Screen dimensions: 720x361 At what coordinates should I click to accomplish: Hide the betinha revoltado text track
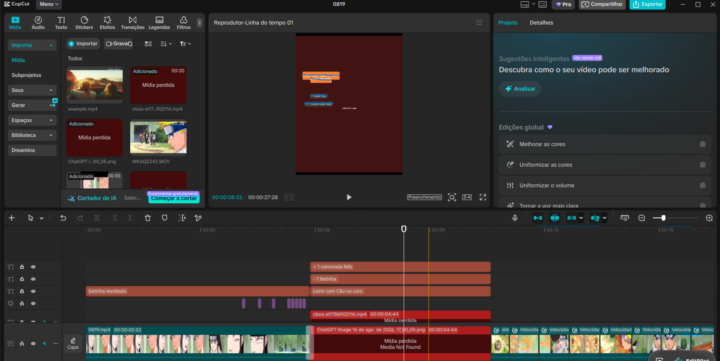(x=33, y=291)
